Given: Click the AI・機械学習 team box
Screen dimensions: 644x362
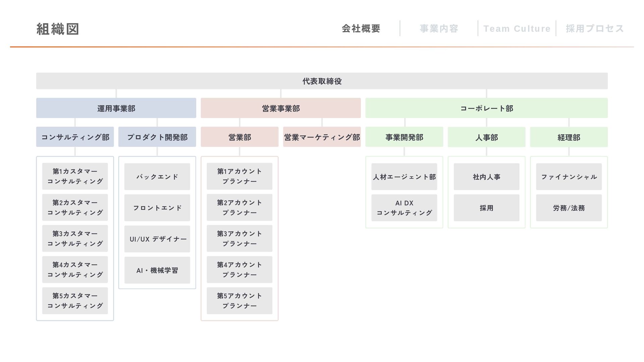Looking at the screenshot, I should [157, 270].
